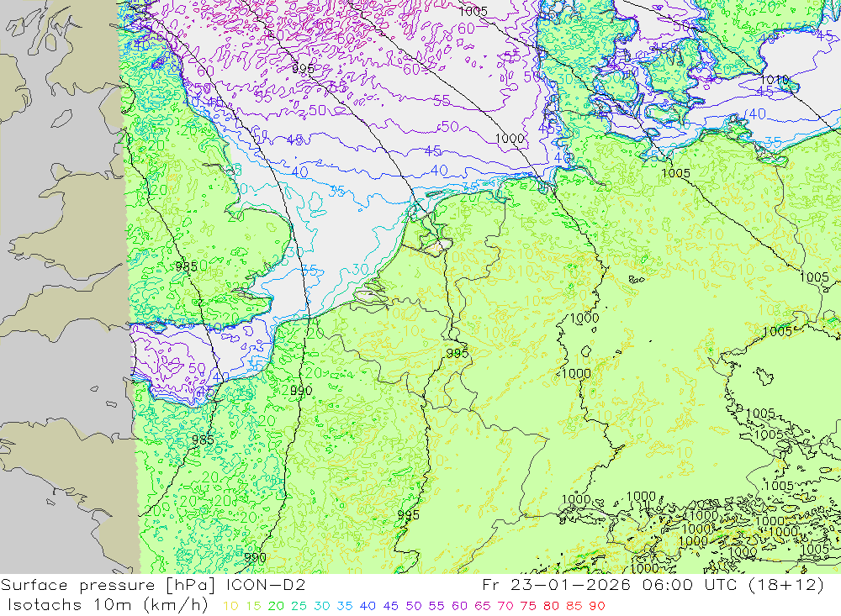Click the '(18+12)' forecast run text
The width and height of the screenshot is (841, 616).
[x=787, y=585]
